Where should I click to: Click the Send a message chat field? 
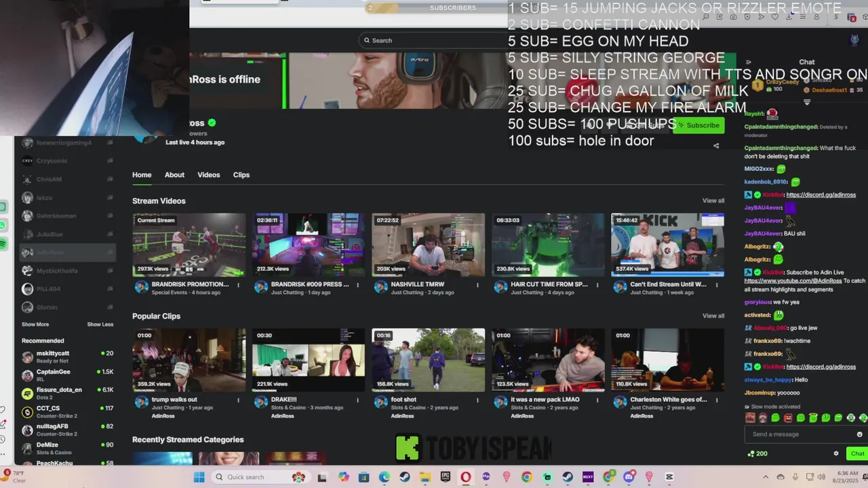tap(804, 434)
